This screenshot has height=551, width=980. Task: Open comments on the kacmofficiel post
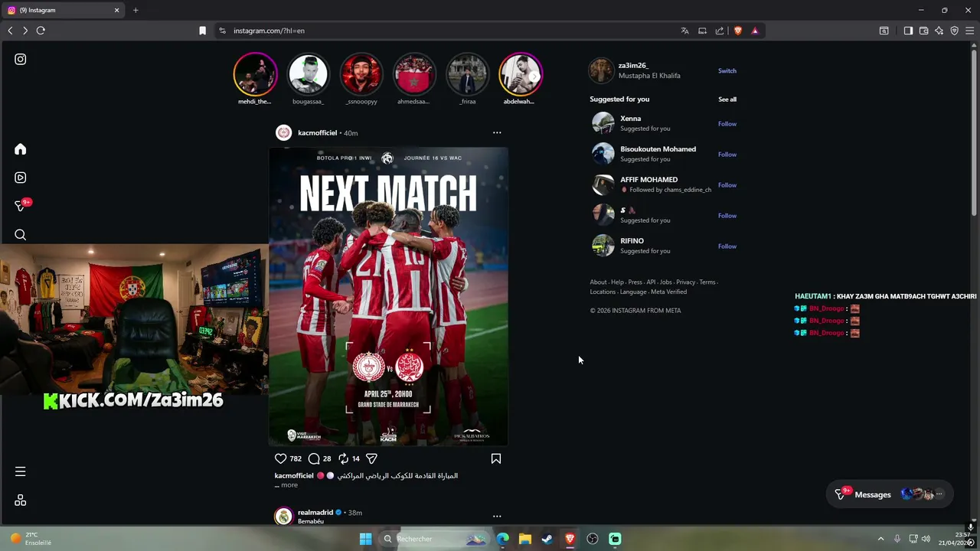(314, 458)
